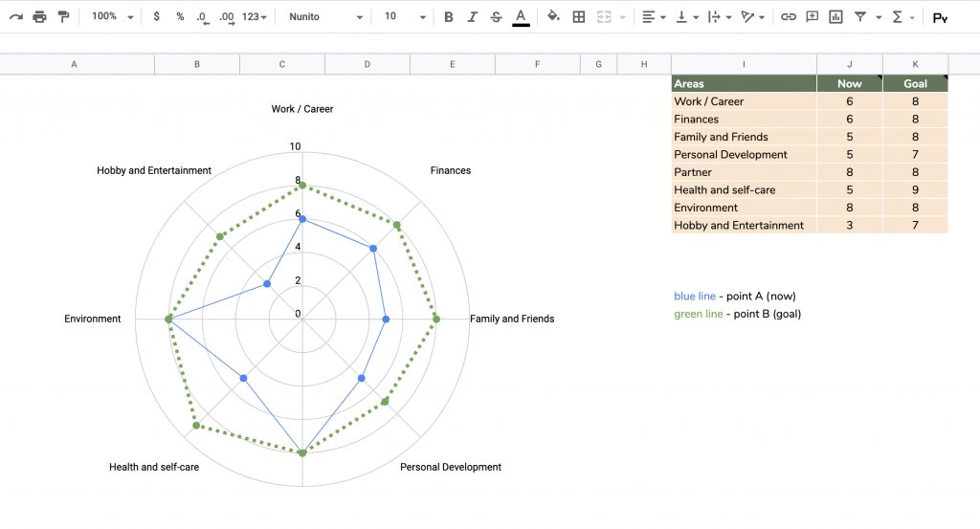Select Hobby and Entertainment table cell
980x529 pixels.
pos(744,226)
